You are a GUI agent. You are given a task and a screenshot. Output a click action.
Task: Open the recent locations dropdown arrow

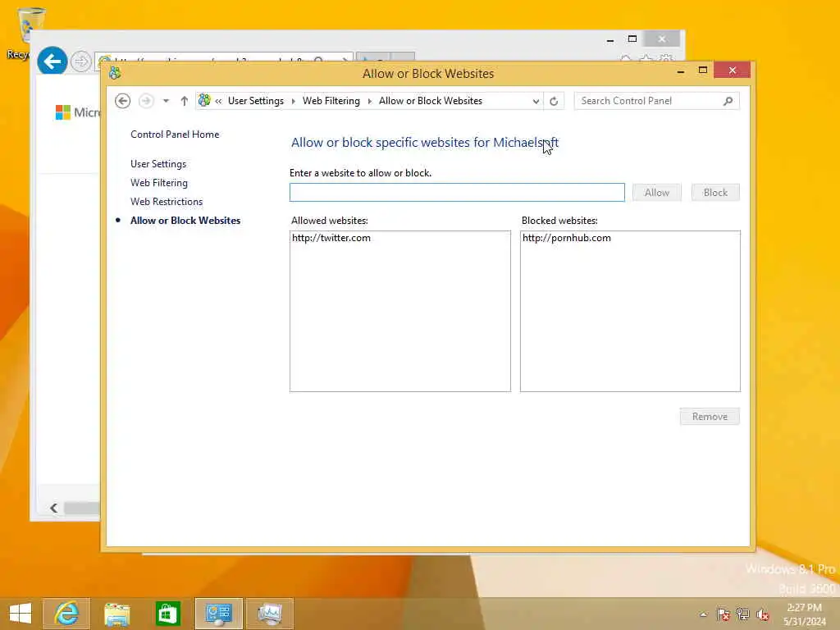[x=166, y=101]
